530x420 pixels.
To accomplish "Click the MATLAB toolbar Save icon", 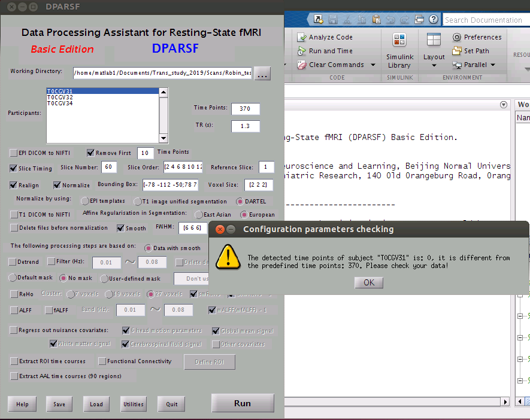I will [333, 20].
